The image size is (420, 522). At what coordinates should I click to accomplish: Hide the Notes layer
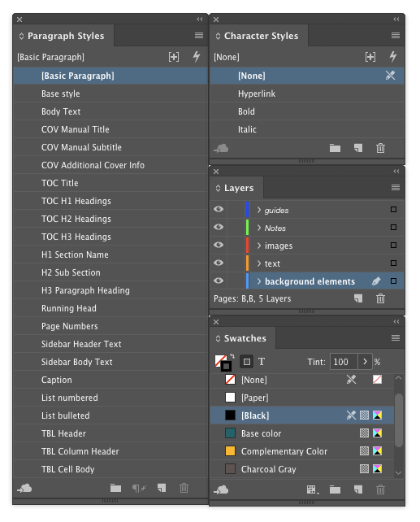pos(219,227)
